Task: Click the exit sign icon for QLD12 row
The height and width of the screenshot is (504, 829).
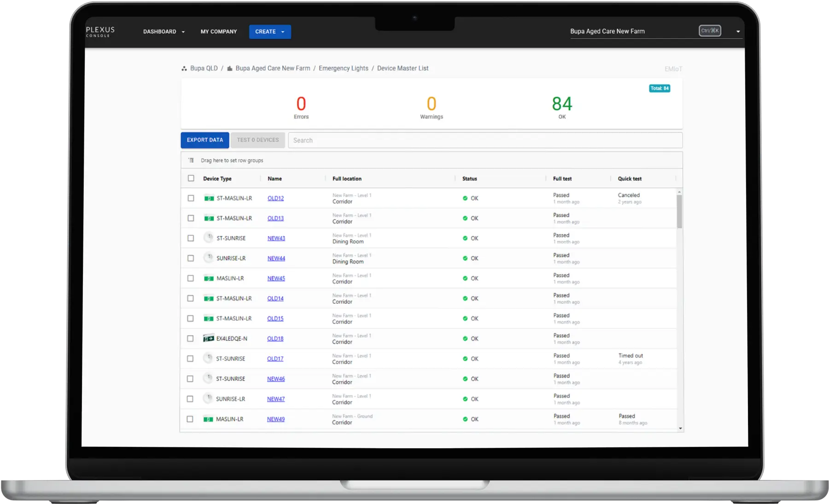Action: pos(209,198)
